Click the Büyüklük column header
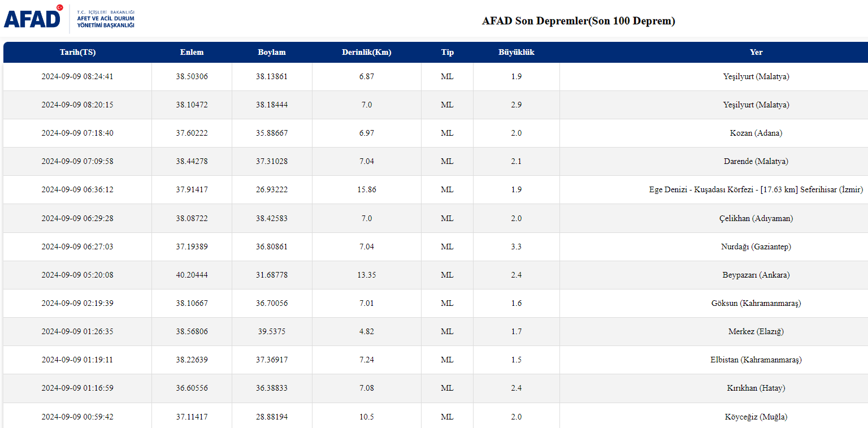 click(x=517, y=52)
